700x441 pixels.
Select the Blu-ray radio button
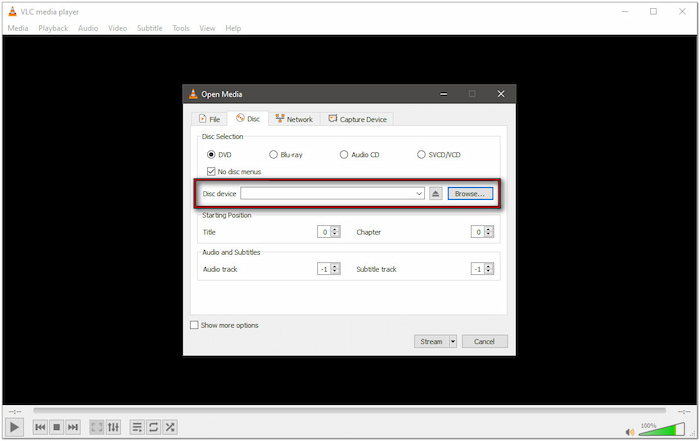coord(273,154)
